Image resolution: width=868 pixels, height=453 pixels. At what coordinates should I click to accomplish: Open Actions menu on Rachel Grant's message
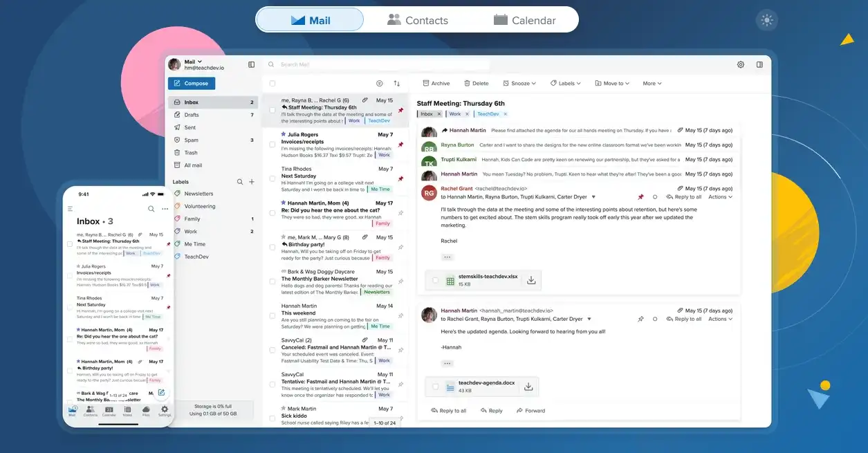pos(720,197)
